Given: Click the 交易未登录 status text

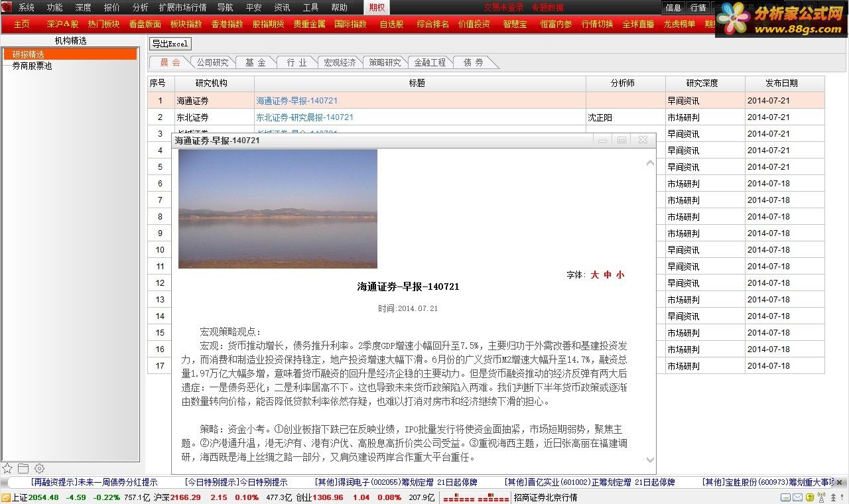Looking at the screenshot, I should tap(503, 7).
